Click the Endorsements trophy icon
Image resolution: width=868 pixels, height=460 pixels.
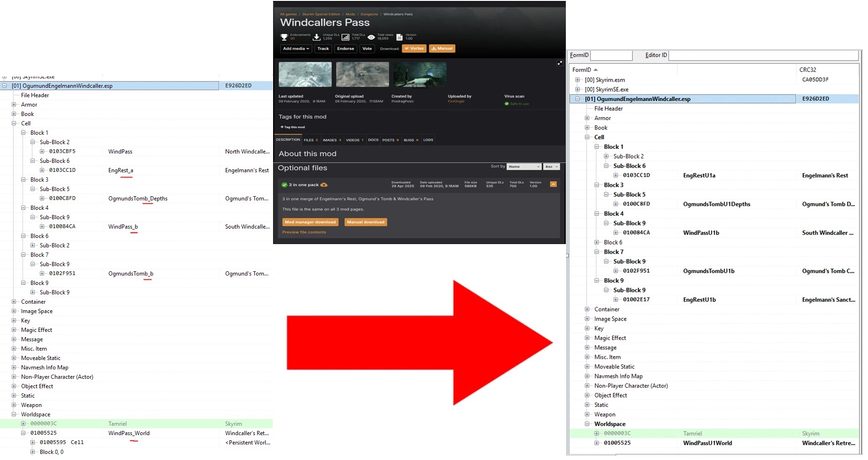coord(284,37)
